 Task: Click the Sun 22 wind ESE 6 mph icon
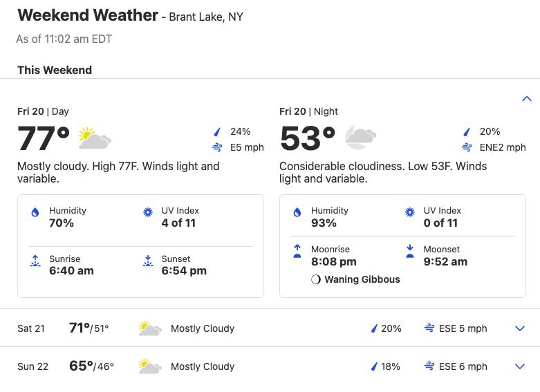(429, 366)
